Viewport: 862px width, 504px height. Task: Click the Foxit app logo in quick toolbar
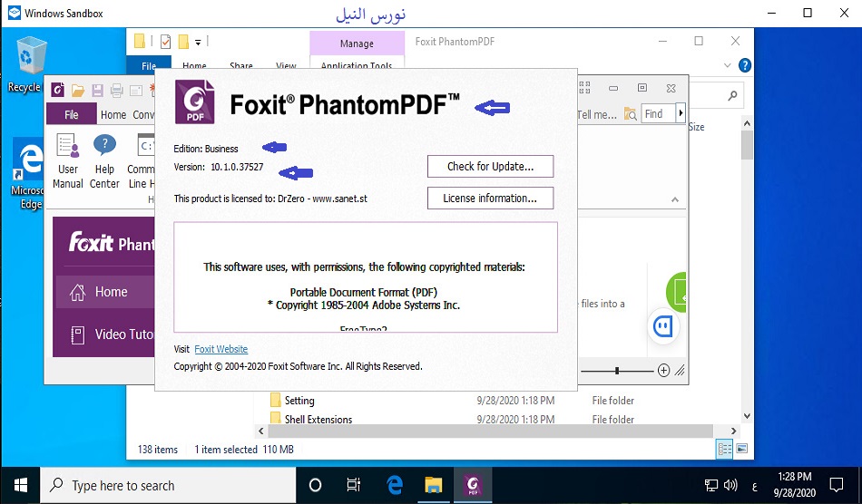(58, 90)
